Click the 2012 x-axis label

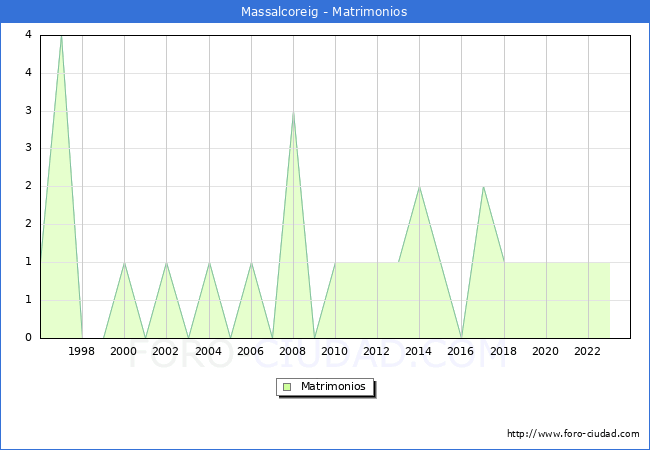pyautogui.click(x=376, y=351)
